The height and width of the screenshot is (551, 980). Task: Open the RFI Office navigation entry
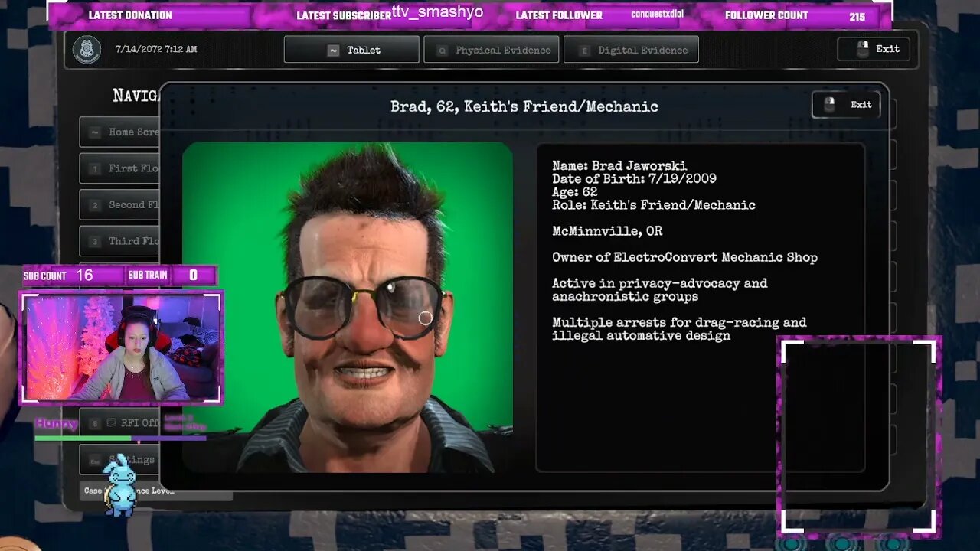click(121, 422)
